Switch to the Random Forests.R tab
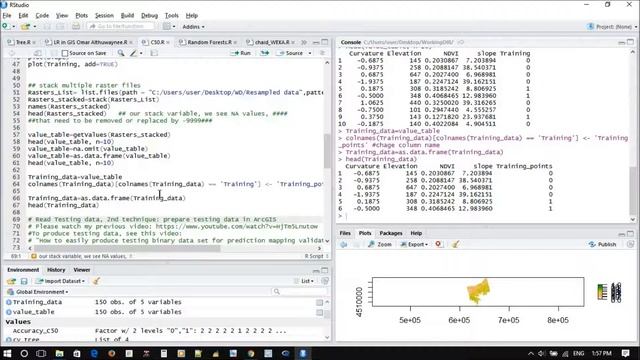The height and width of the screenshot is (360, 640). 208,42
